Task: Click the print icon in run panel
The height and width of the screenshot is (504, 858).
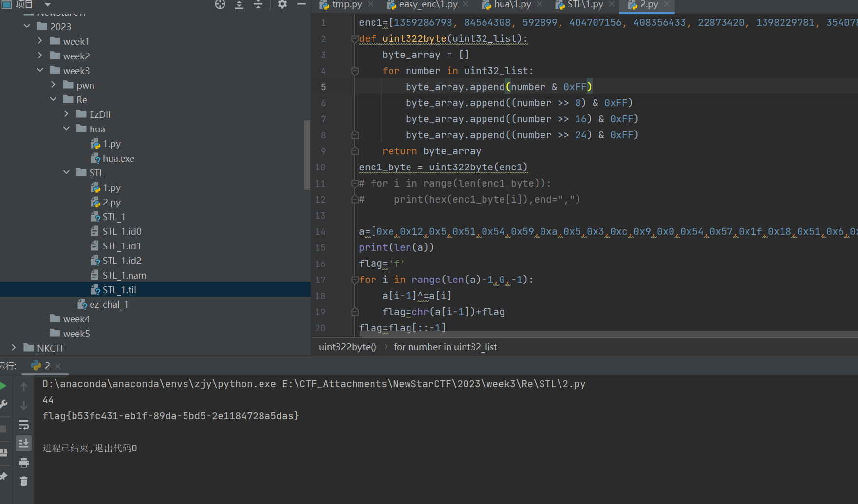Action: [23, 463]
